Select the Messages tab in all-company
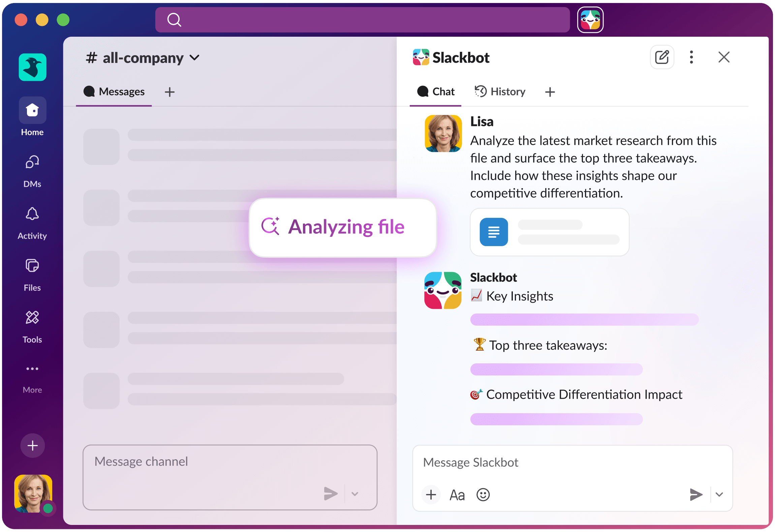The width and height of the screenshot is (775, 532). 114,92
